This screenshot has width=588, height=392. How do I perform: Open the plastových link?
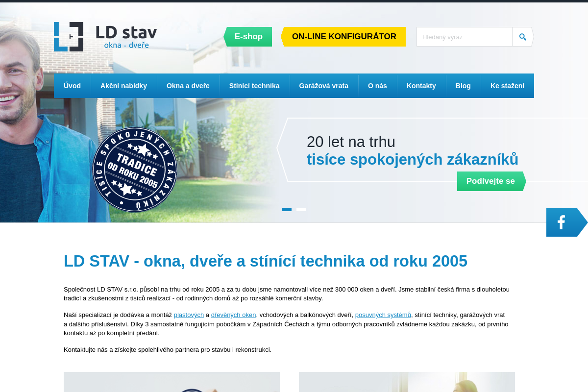click(x=189, y=315)
